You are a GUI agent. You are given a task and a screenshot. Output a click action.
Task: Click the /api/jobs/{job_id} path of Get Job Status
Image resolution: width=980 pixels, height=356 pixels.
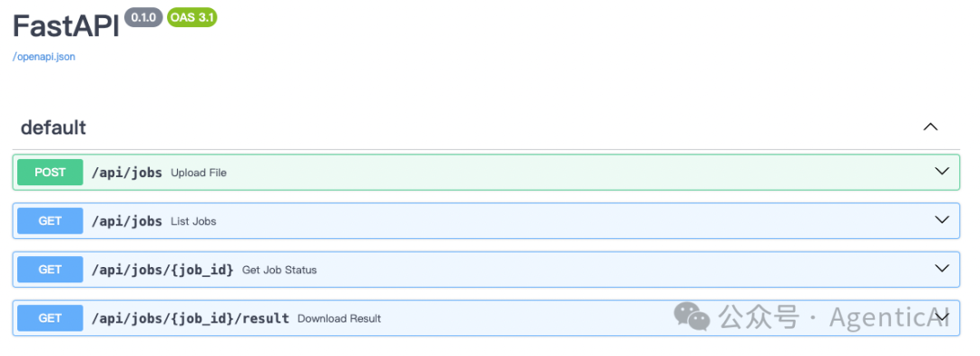click(x=162, y=270)
